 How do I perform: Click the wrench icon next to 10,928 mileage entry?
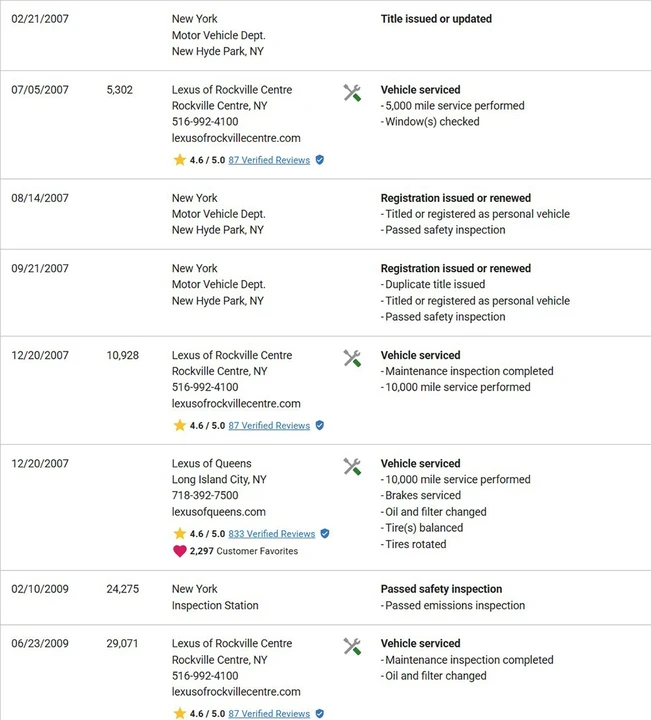pos(352,358)
